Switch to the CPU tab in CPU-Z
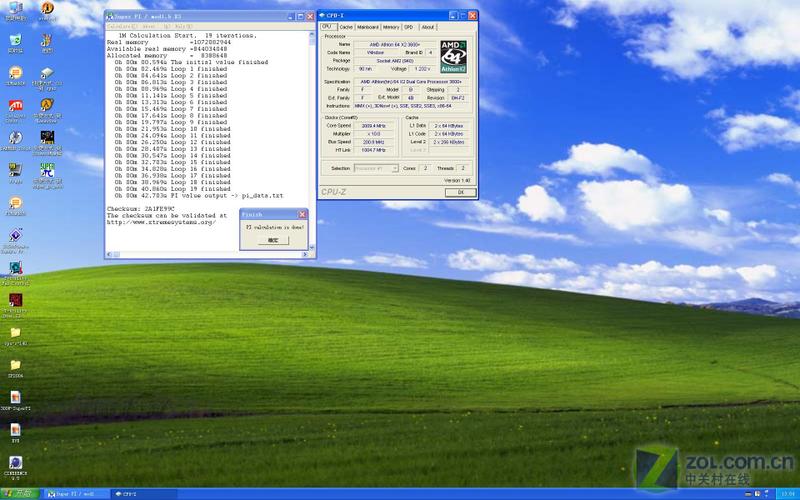The height and width of the screenshot is (500, 800). (x=327, y=27)
